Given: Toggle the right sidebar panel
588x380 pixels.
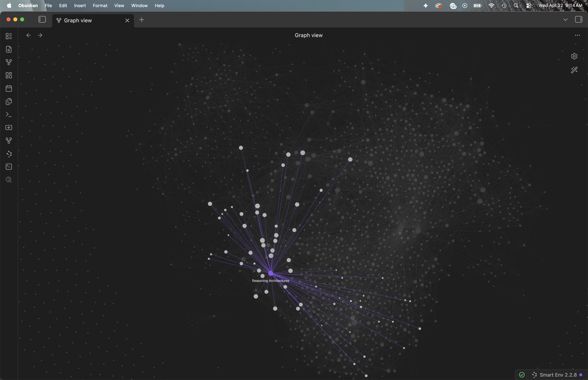Looking at the screenshot, I should (x=578, y=20).
